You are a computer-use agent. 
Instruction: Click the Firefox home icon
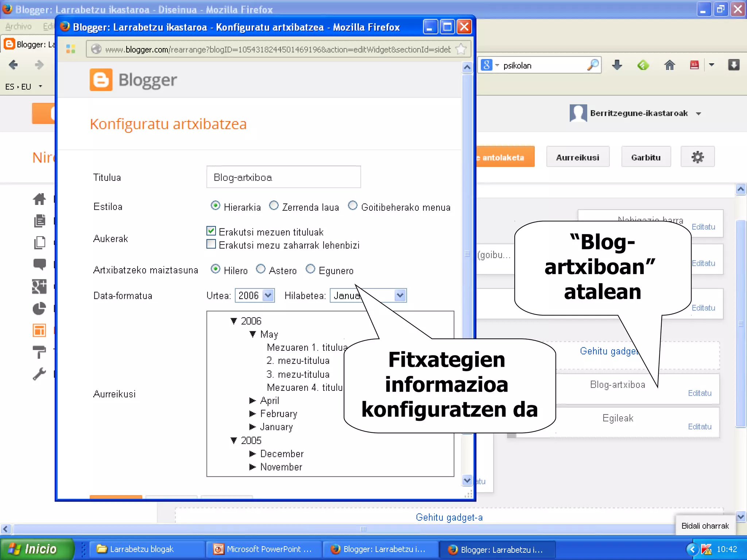[669, 65]
